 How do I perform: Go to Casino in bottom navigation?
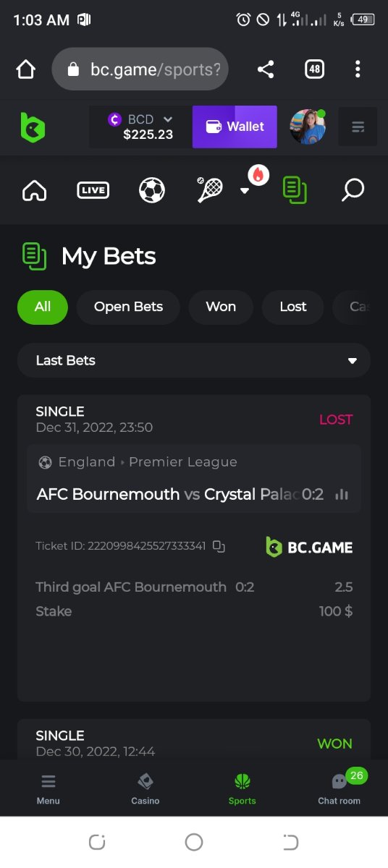click(x=145, y=789)
